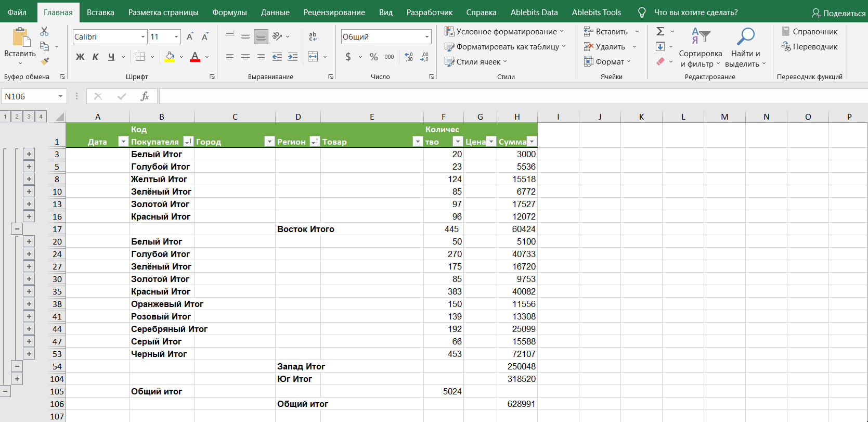
Task: Click the Условное форматирование button
Action: point(503,32)
